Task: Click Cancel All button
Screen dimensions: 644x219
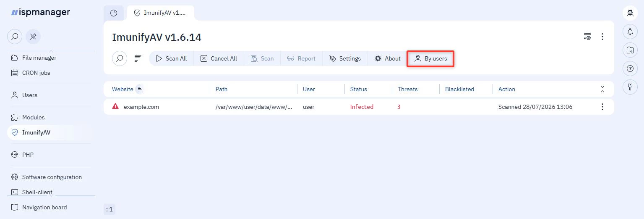Action: click(x=219, y=58)
